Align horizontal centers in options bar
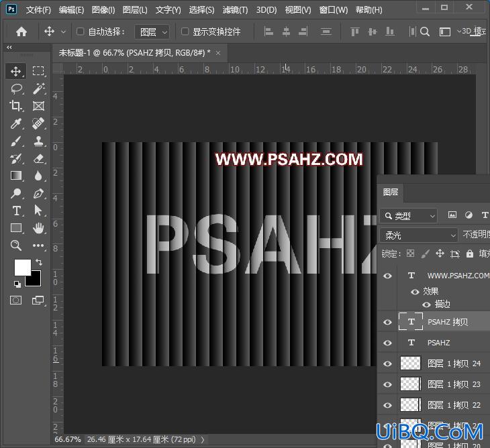 tap(286, 32)
